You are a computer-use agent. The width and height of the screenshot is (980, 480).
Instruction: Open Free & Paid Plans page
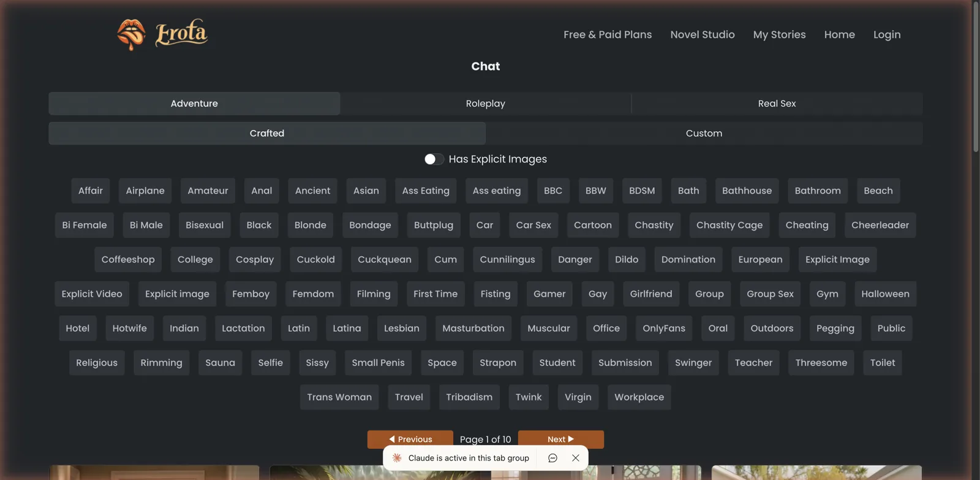click(608, 35)
